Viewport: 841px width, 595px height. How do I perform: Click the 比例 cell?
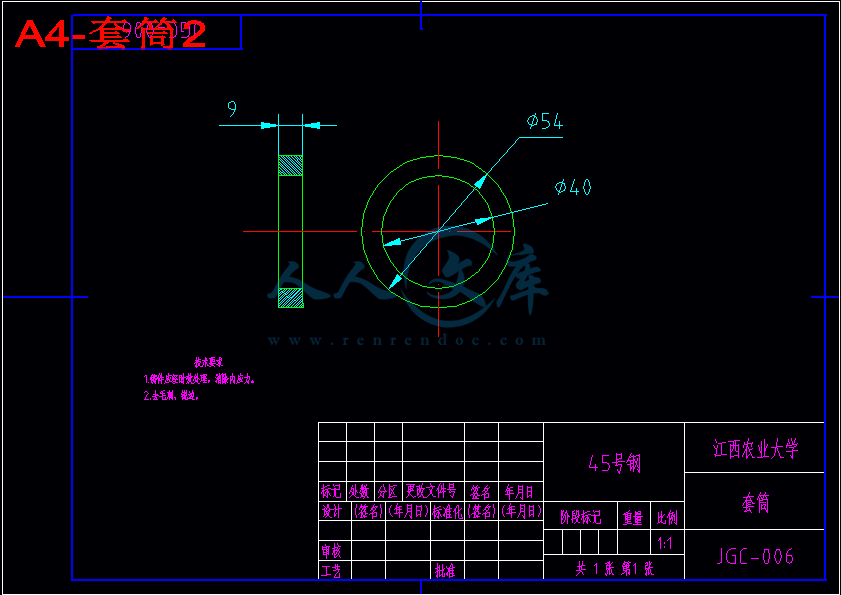[667, 518]
